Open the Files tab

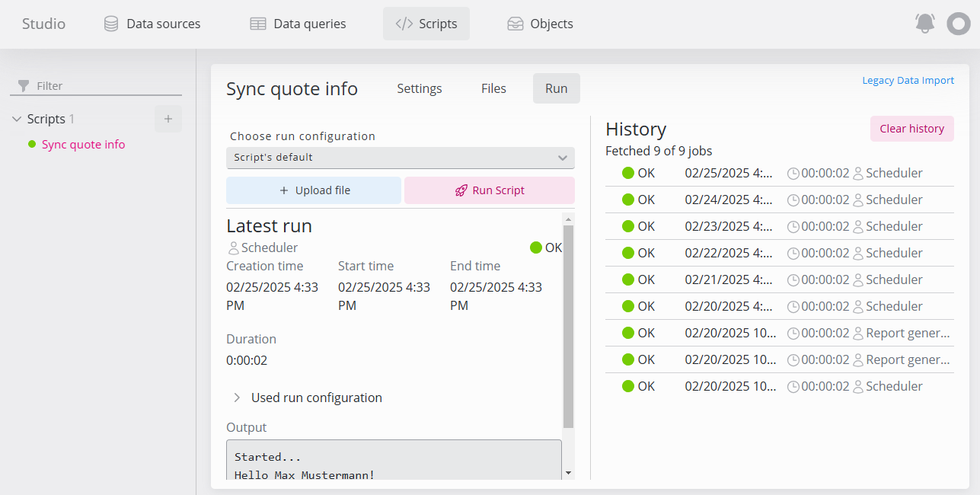pos(493,88)
